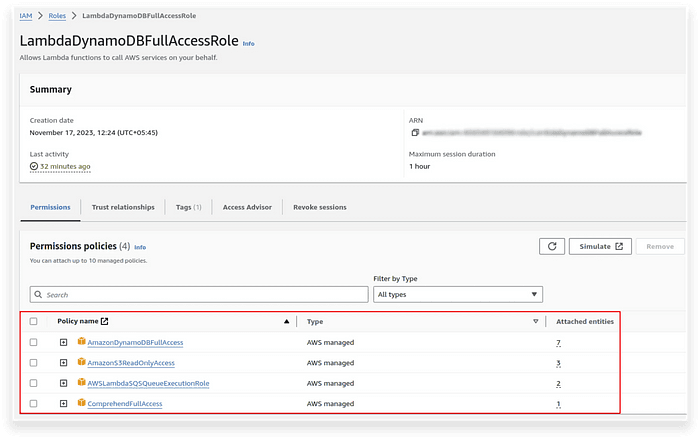
Task: Open the Filter by Type dropdown
Action: (458, 294)
